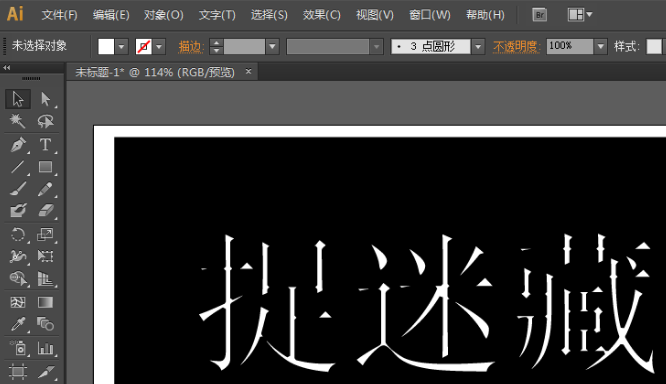The height and width of the screenshot is (384, 666).
Task: Select the Blend tool
Action: pyautogui.click(x=45, y=325)
